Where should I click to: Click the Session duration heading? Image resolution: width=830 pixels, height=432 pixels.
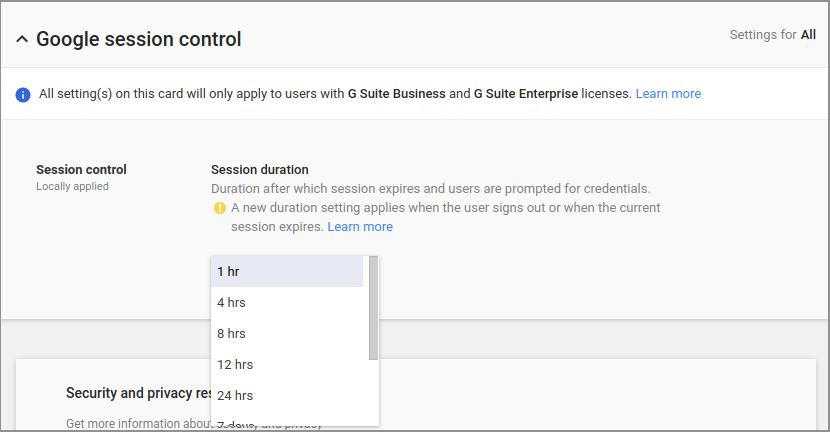point(259,169)
